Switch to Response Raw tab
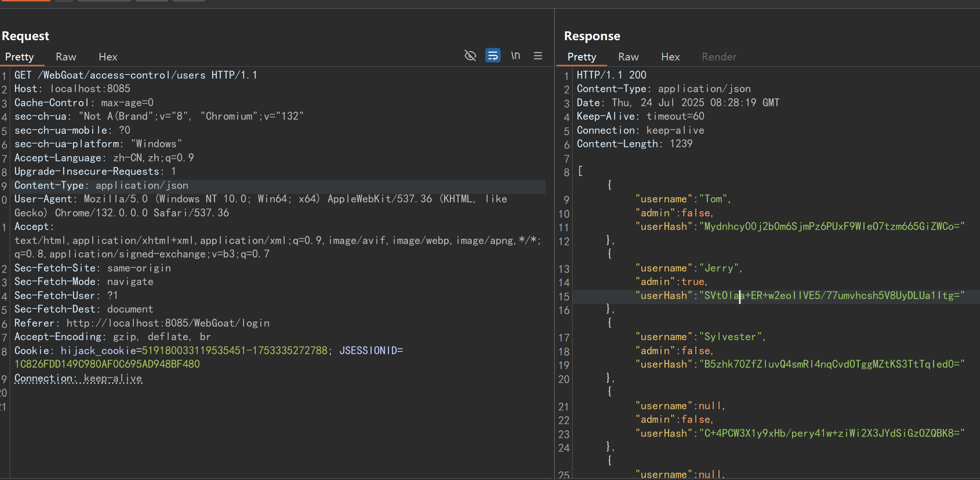This screenshot has height=480, width=980. tap(628, 57)
